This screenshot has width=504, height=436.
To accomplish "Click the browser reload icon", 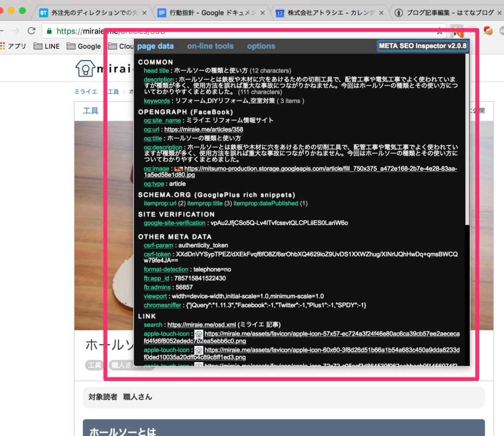I will tap(31, 31).
